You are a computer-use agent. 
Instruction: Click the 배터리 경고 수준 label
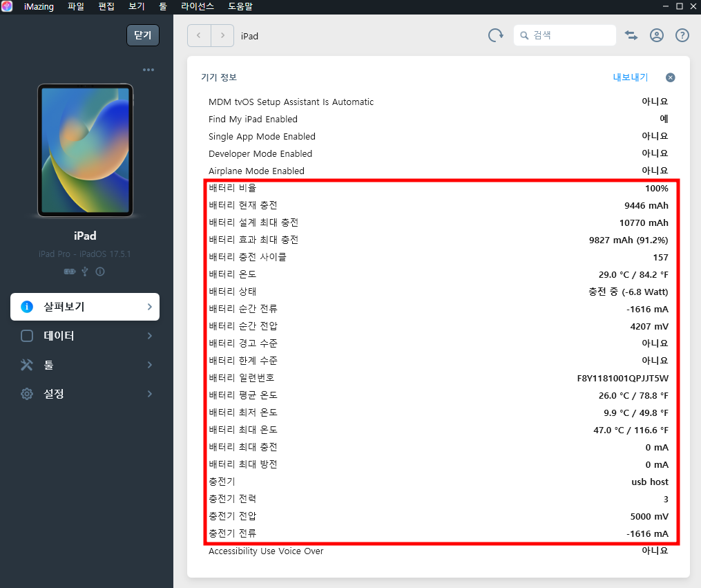coord(242,343)
